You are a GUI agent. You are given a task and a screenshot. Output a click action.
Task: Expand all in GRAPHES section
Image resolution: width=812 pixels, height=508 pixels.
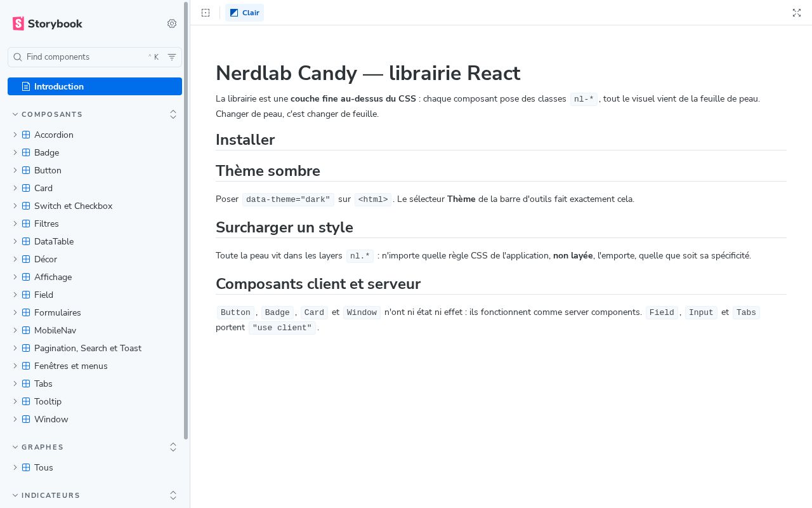173,447
